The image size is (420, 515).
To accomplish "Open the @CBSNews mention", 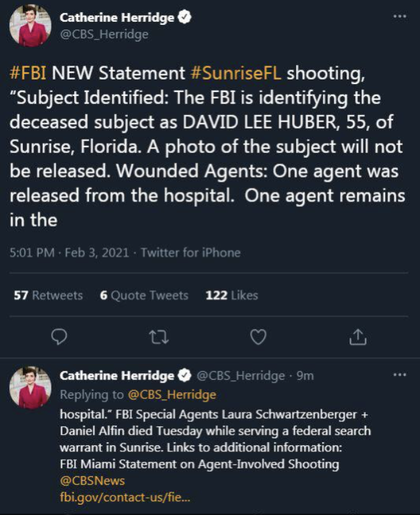I will coord(92,481).
